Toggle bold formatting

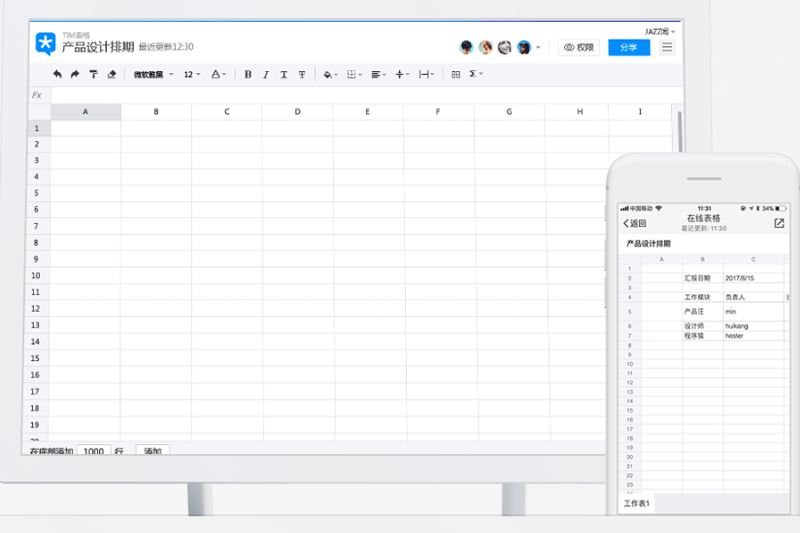point(248,74)
